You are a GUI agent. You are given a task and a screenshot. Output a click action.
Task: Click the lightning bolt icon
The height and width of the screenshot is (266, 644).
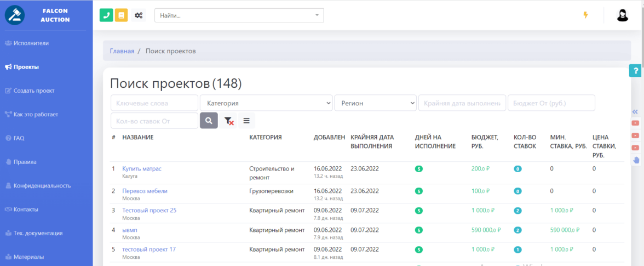point(585,15)
